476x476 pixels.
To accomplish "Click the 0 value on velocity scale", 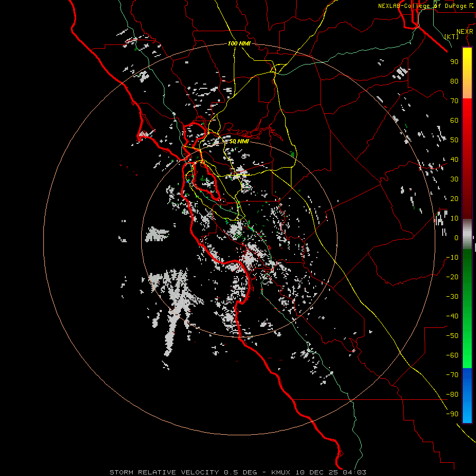I will click(x=456, y=237).
